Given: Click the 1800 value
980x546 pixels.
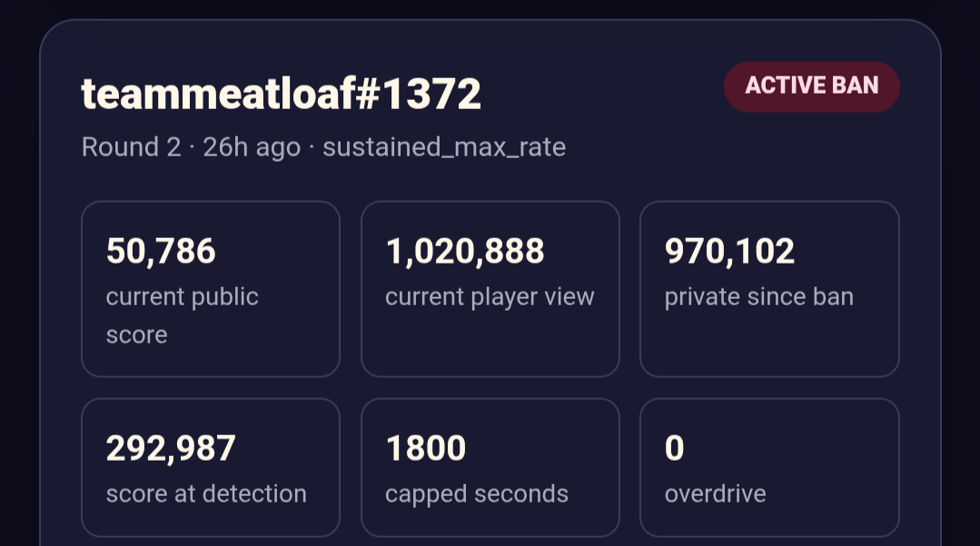Looking at the screenshot, I should [x=426, y=449].
